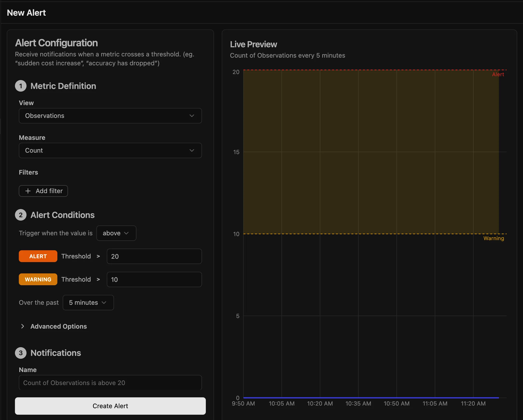
Task: Click the step 1 circle beside Metric Definition
Action: point(21,86)
